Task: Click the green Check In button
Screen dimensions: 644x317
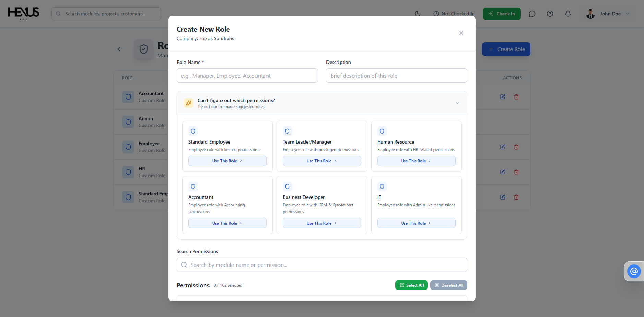Action: [502, 14]
